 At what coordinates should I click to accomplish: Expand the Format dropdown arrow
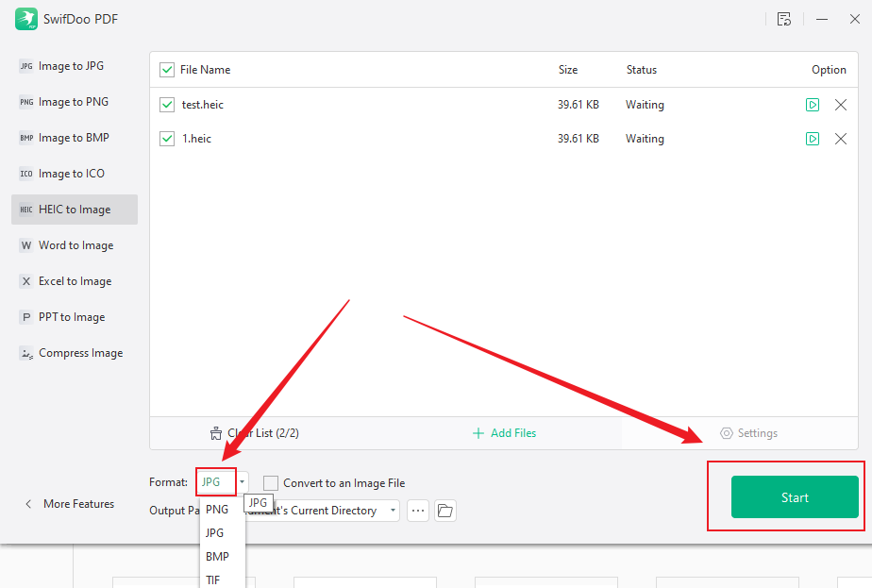coord(243,482)
